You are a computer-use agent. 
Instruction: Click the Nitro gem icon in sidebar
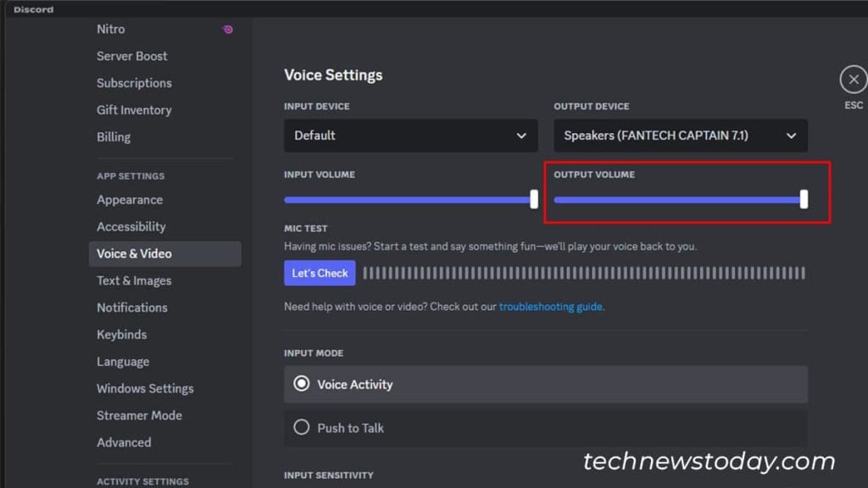pyautogui.click(x=226, y=29)
